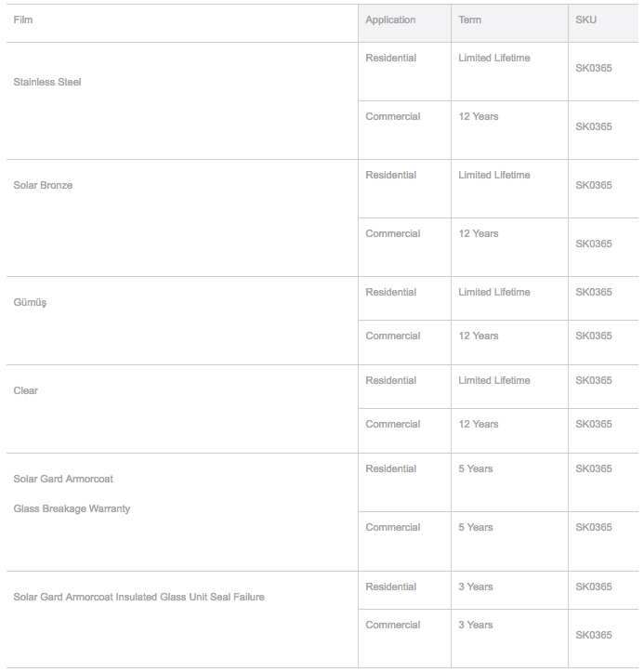This screenshot has width=644, height=672.
Task: Click the Term column header
Action: (470, 20)
